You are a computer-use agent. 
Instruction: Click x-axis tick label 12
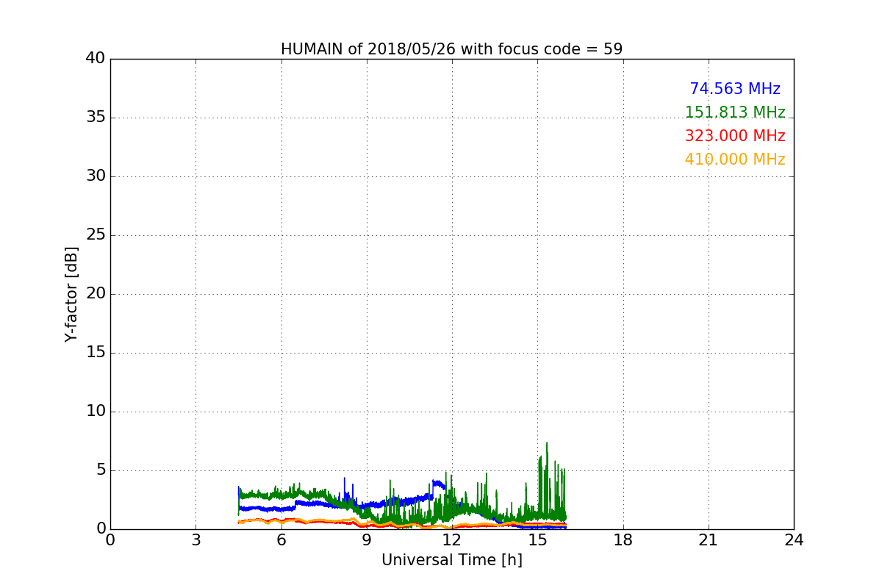click(452, 540)
